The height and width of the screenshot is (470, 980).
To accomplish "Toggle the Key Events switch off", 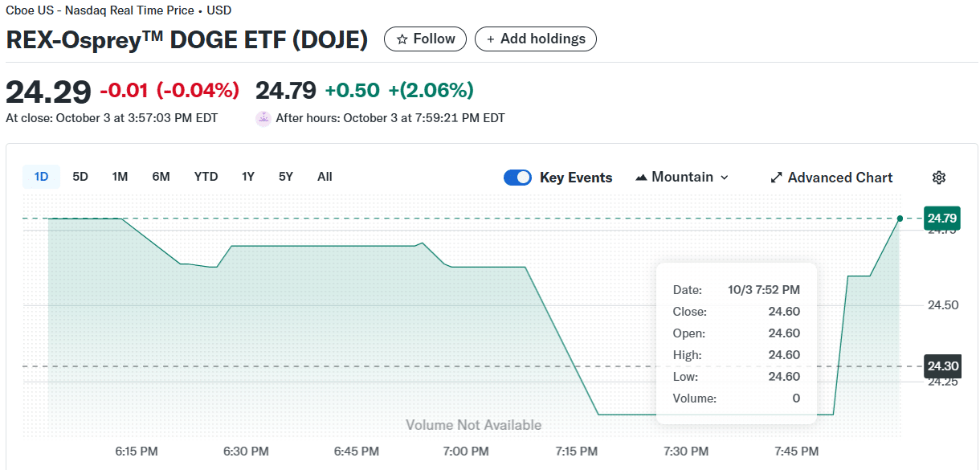I will [x=517, y=177].
